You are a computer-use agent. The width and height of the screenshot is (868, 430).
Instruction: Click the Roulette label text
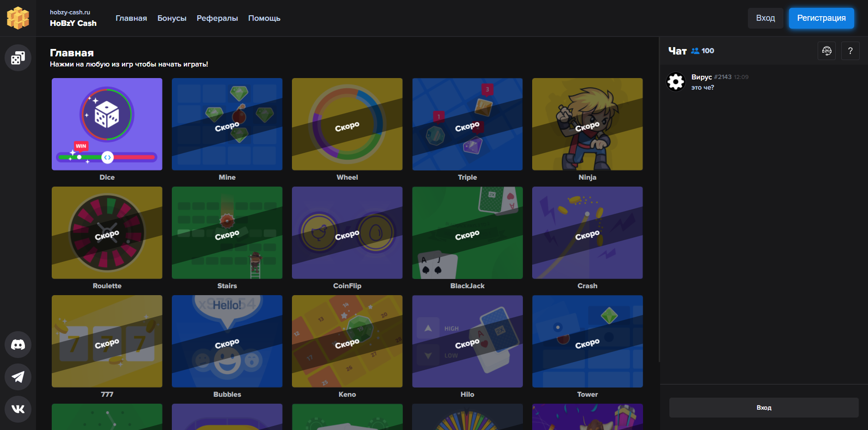click(107, 286)
